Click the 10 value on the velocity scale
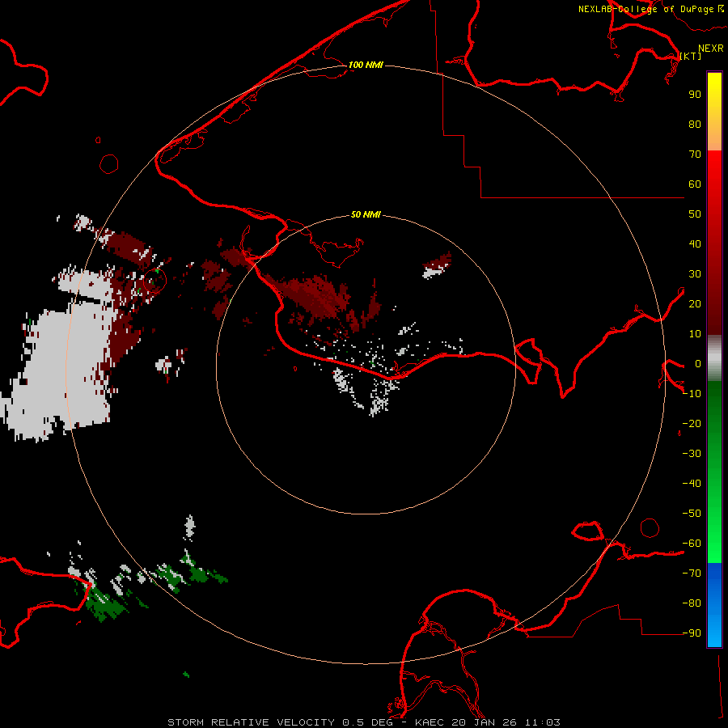This screenshot has width=728, height=728. (695, 334)
